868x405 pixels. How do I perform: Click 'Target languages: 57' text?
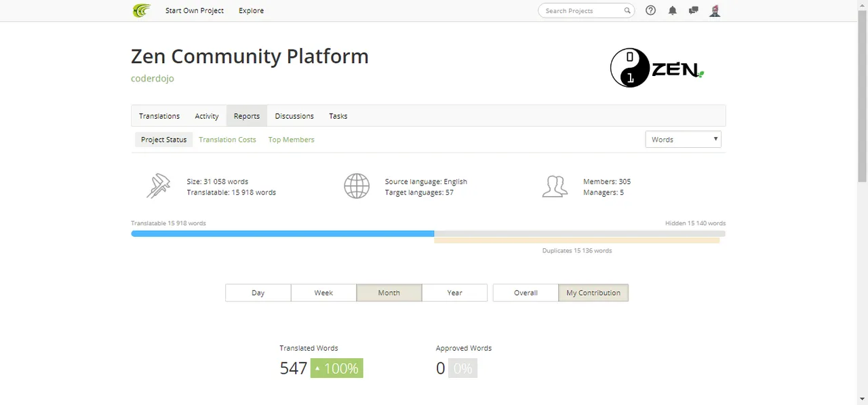coord(419,193)
